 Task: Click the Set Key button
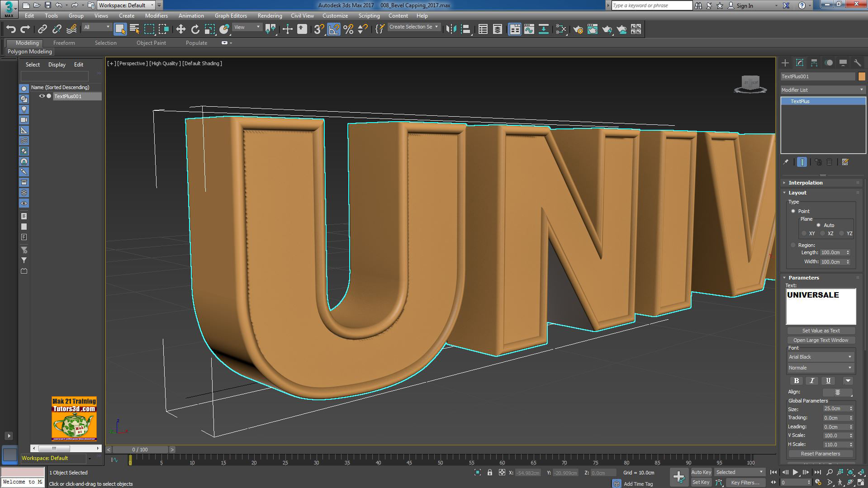[x=701, y=482]
